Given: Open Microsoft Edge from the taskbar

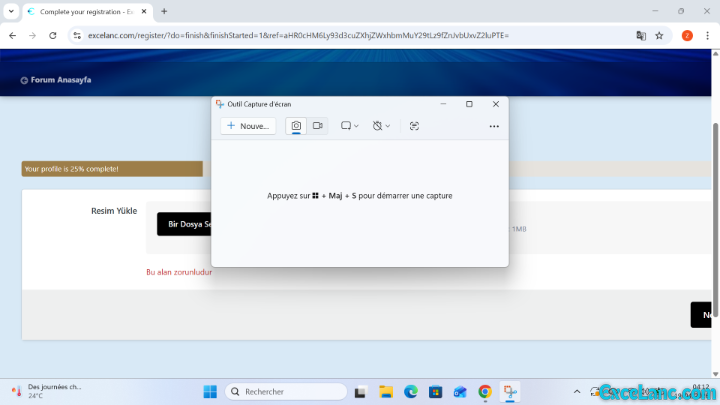Looking at the screenshot, I should pyautogui.click(x=410, y=391).
